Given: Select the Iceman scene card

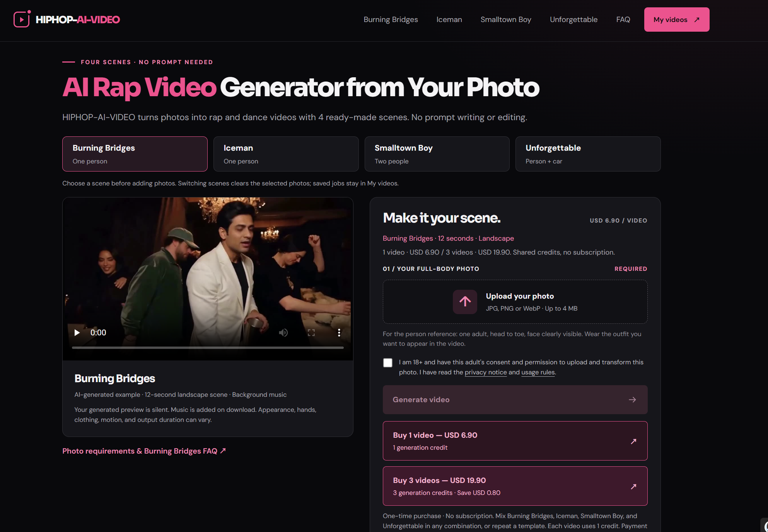Looking at the screenshot, I should click(x=286, y=154).
